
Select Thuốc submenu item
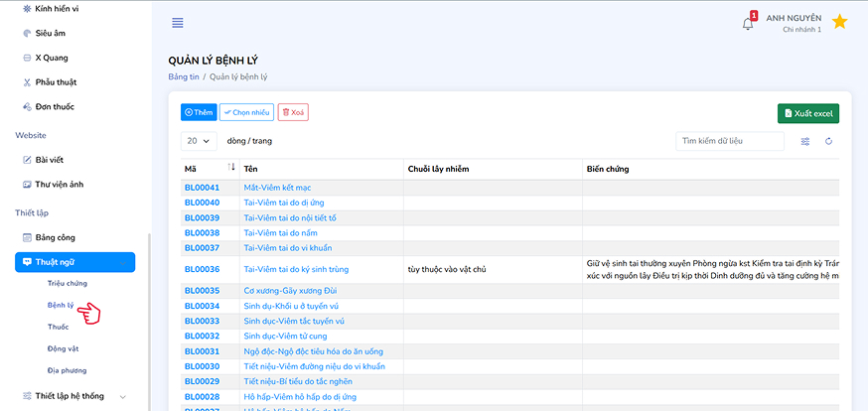pos(58,327)
